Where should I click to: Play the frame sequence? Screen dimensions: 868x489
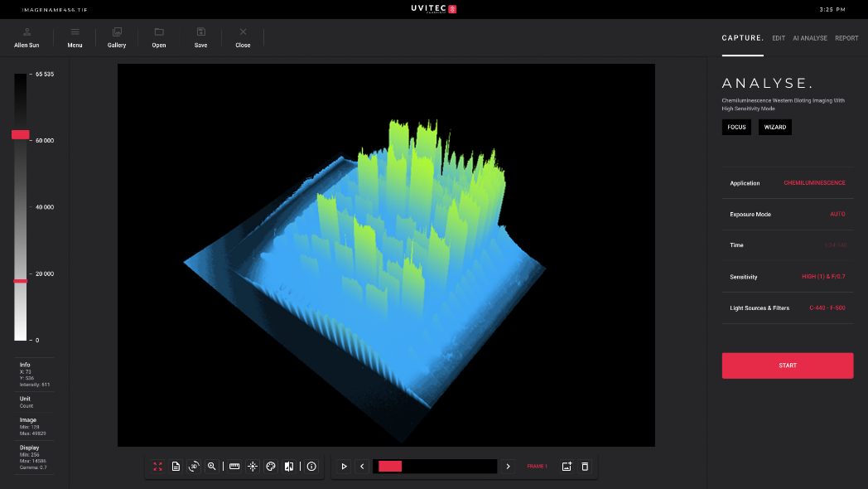344,467
